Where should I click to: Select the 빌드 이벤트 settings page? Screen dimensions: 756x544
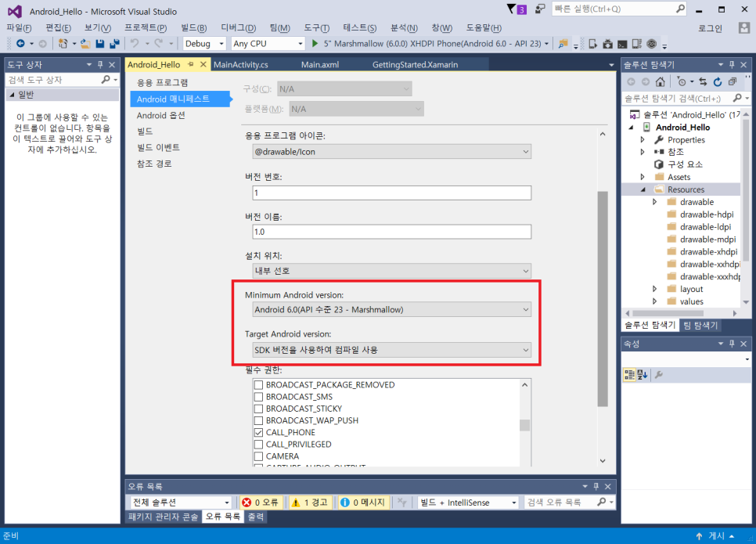click(x=158, y=148)
